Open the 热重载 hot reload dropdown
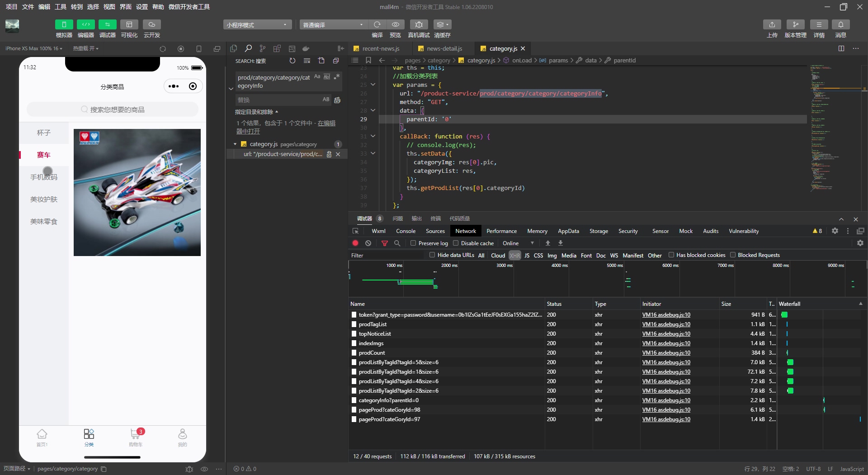Image resolution: width=868 pixels, height=475 pixels. click(x=85, y=48)
